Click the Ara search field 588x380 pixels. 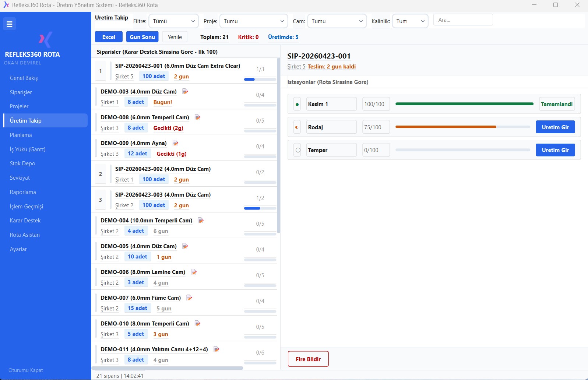click(463, 20)
